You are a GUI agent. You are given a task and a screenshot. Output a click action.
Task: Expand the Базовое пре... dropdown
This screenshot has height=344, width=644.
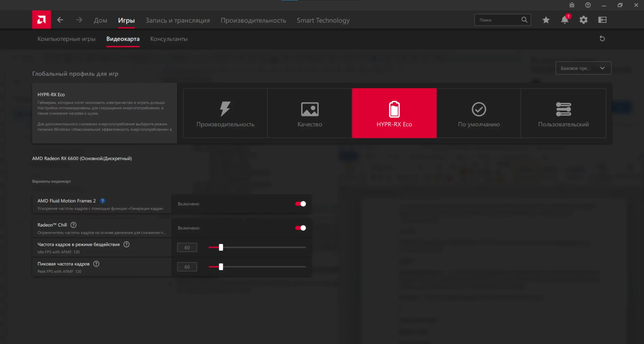[x=583, y=68]
